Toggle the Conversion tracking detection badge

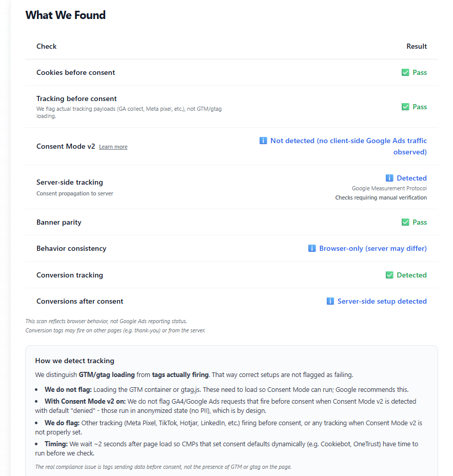406,275
